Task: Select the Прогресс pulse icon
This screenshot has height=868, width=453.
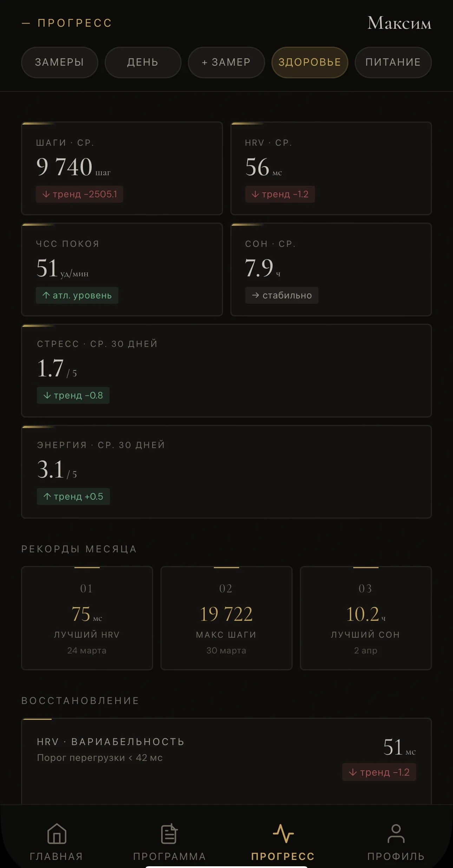Action: pyautogui.click(x=283, y=834)
